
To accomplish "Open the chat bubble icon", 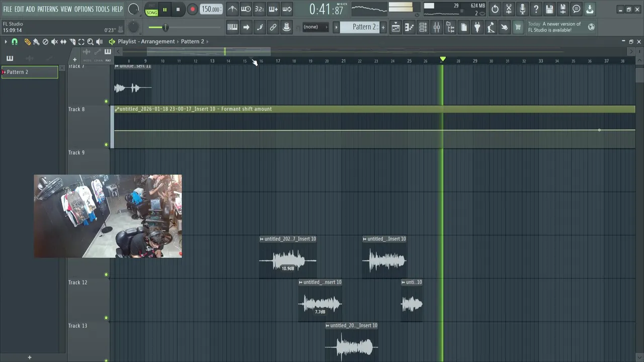I will point(577,9).
